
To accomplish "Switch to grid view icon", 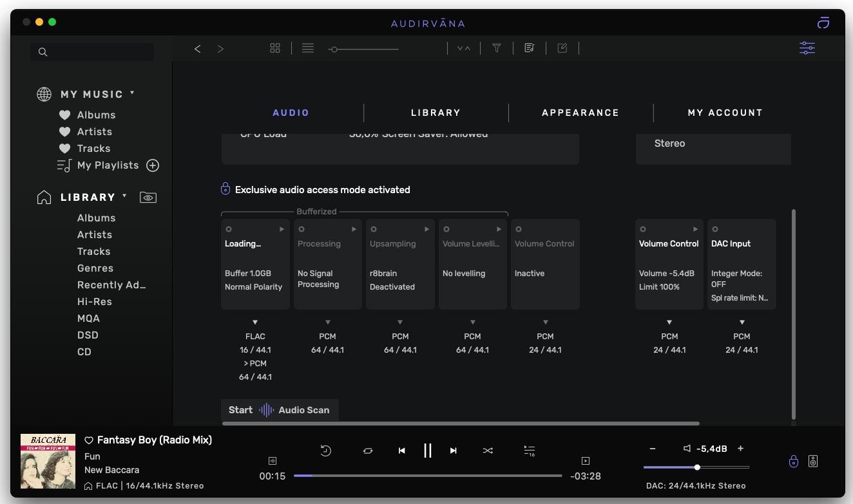I will coord(275,48).
